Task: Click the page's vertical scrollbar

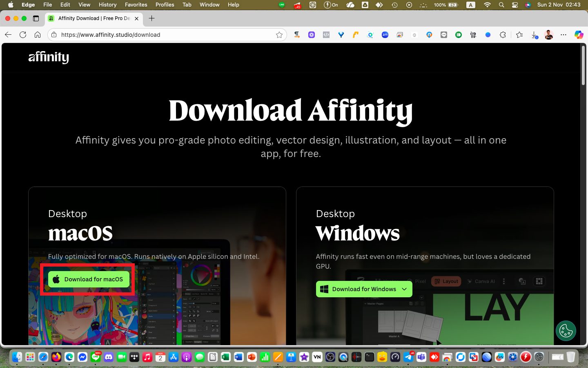Action: click(x=584, y=65)
